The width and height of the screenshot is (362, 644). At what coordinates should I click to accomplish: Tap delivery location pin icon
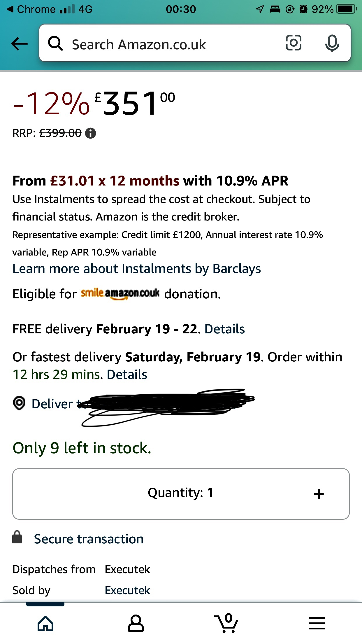[x=19, y=403]
